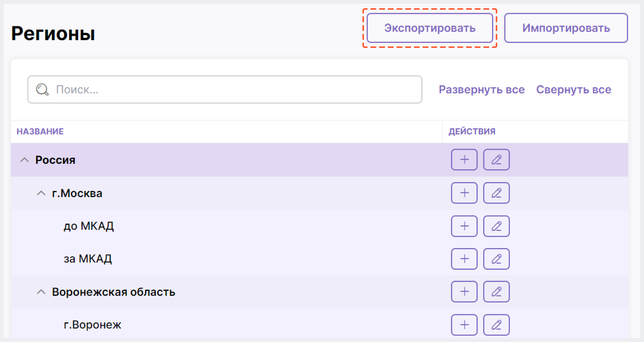
Task: Click the edit icon for до МКАД
Action: point(495,226)
